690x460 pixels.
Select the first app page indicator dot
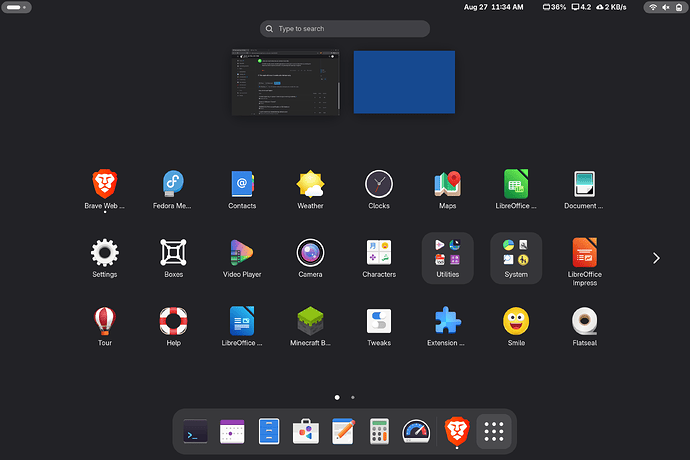point(337,397)
